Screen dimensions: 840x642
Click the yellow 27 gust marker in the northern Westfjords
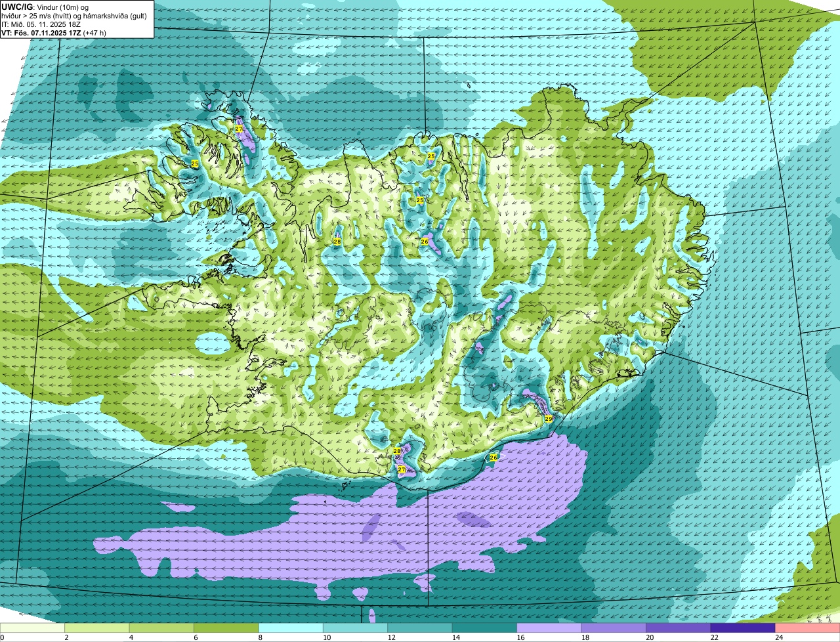pyautogui.click(x=239, y=129)
